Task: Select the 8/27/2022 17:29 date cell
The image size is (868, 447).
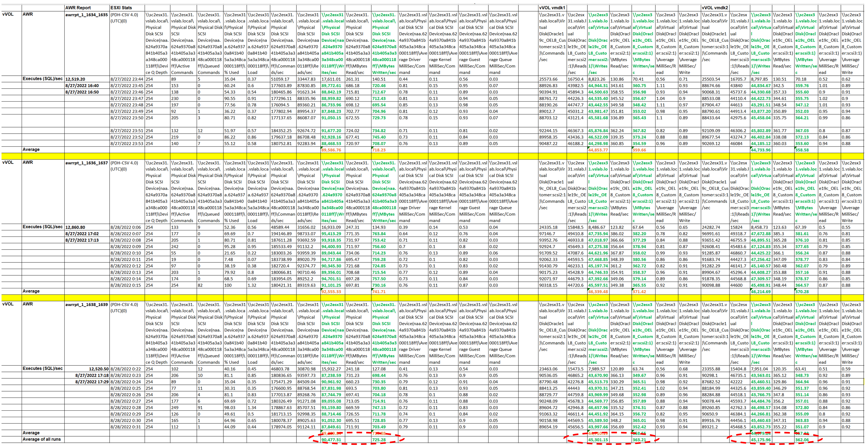Action: coord(92,382)
